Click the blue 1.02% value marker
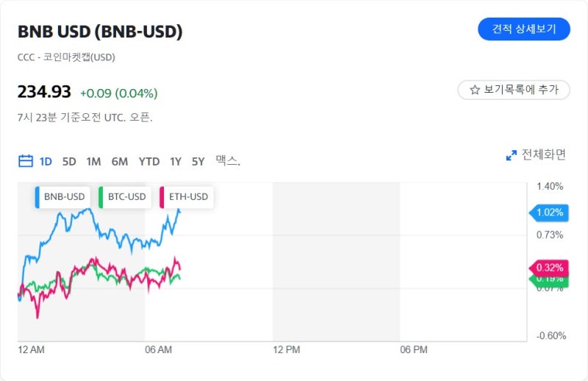588x381 pixels. [x=549, y=213]
